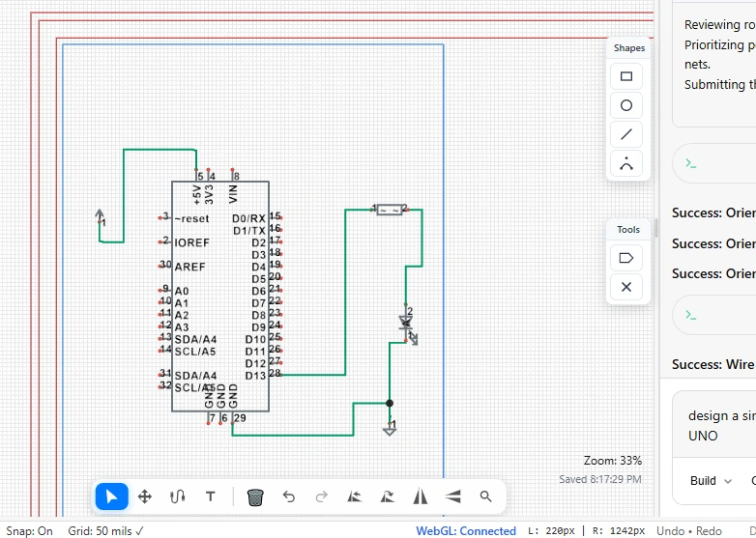Open the upper terminal prompt entry
Screen dimensions: 756x538
713,163
